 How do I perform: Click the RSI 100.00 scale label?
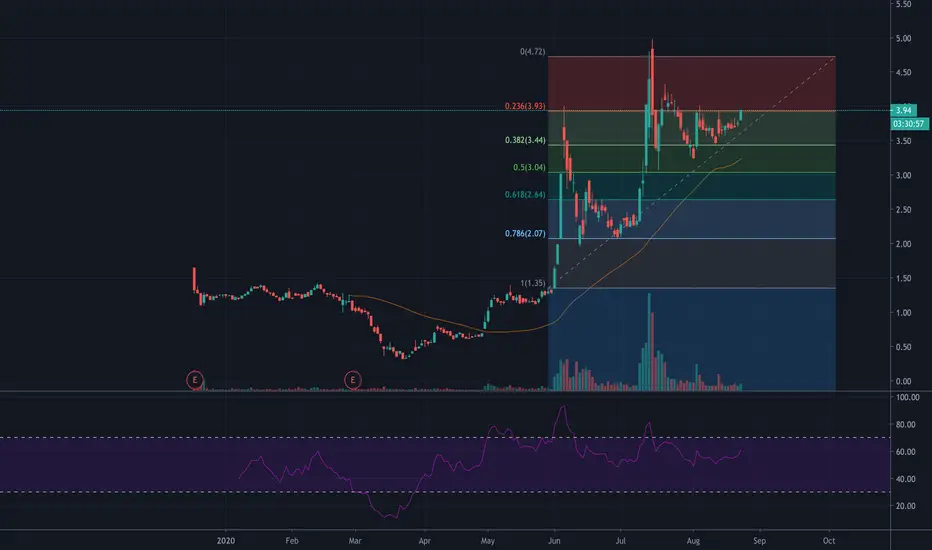coord(907,397)
